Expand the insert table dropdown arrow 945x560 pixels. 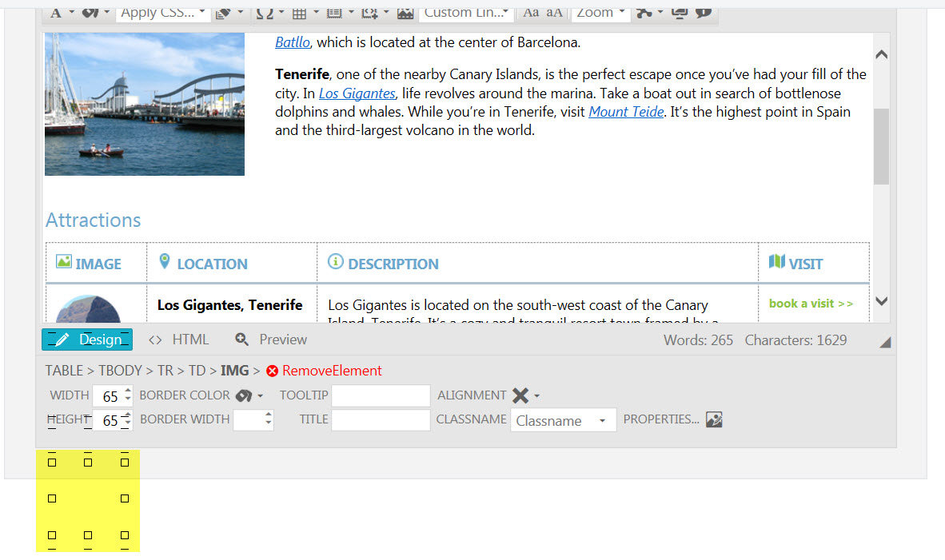tap(316, 12)
